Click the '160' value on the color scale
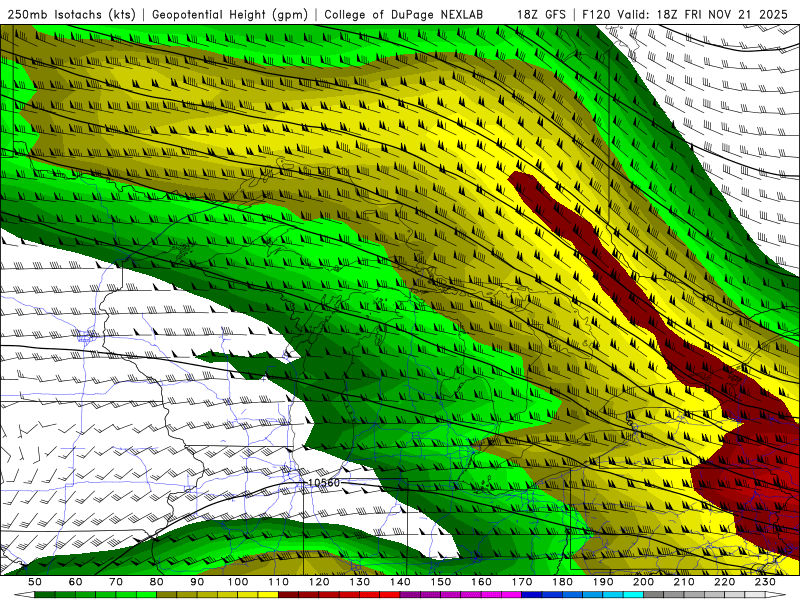This screenshot has width=800, height=600. 481,582
